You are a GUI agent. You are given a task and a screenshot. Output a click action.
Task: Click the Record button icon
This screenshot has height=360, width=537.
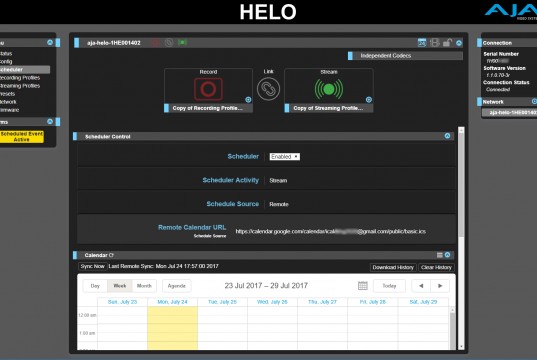[208, 89]
